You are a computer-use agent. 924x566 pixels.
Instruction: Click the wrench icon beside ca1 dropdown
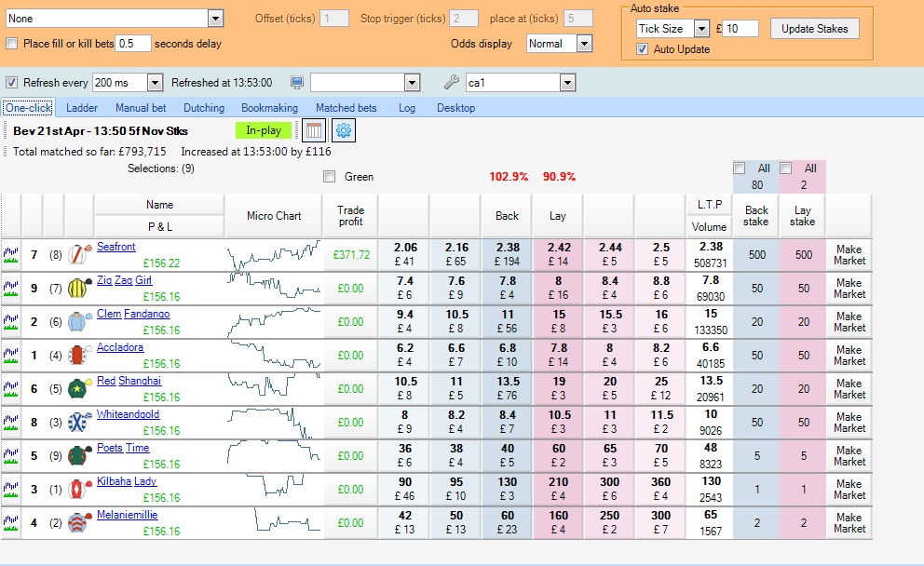(452, 83)
